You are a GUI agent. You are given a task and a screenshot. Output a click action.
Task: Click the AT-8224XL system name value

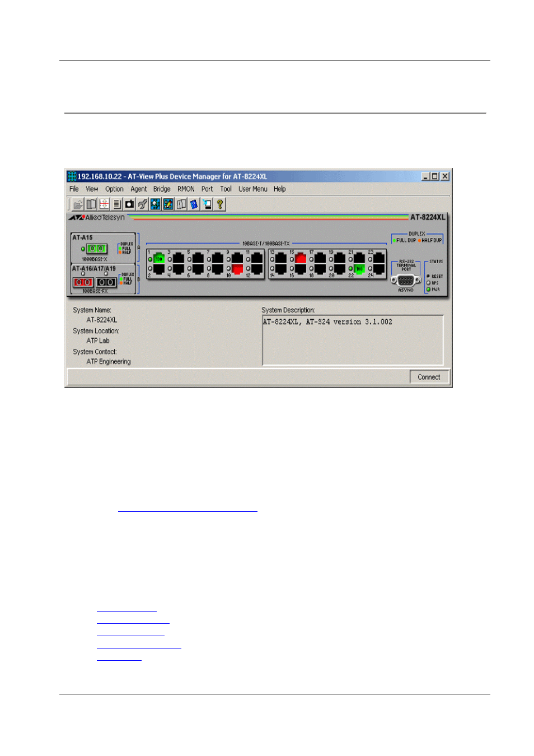click(102, 320)
